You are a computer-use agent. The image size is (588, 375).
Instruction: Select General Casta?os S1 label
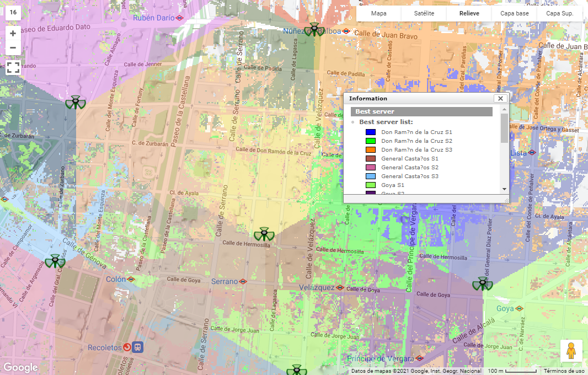click(x=409, y=159)
